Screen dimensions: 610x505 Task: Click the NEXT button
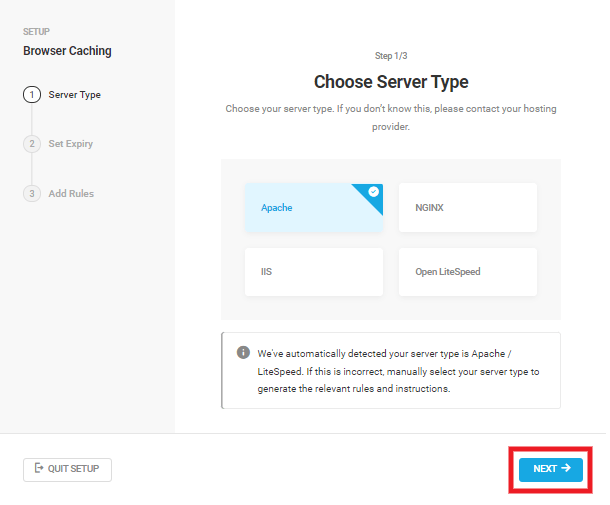[x=550, y=469]
